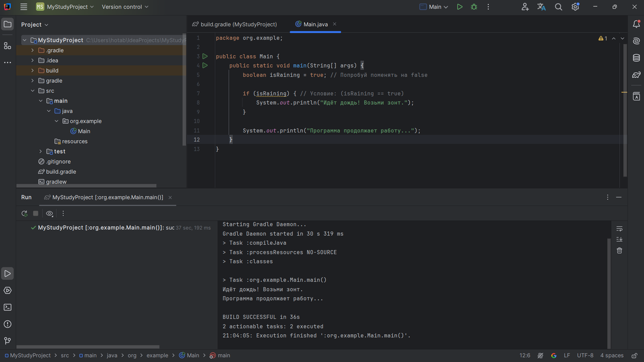Viewport: 644px width, 362px height.
Task: Collapse the main folder in tree
Action: (x=41, y=101)
